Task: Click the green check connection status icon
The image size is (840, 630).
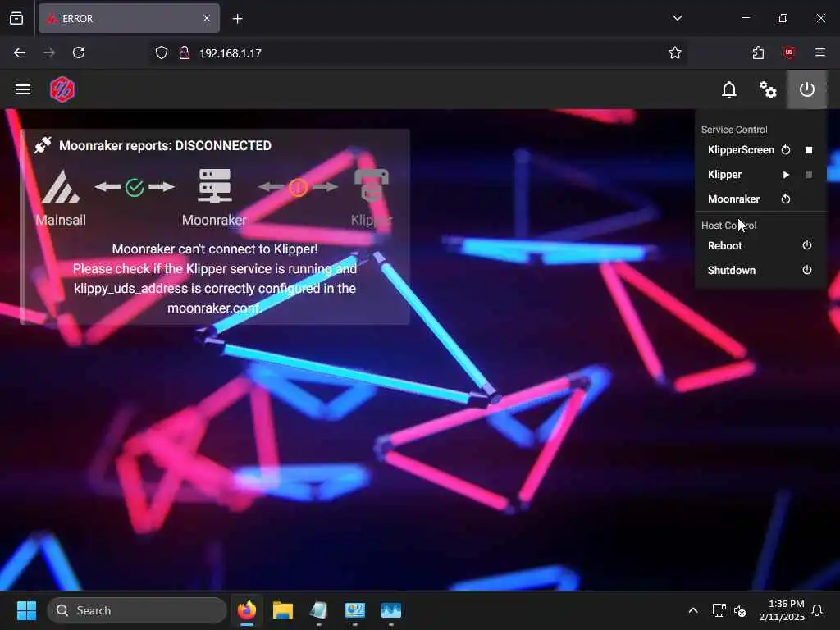Action: (x=135, y=188)
